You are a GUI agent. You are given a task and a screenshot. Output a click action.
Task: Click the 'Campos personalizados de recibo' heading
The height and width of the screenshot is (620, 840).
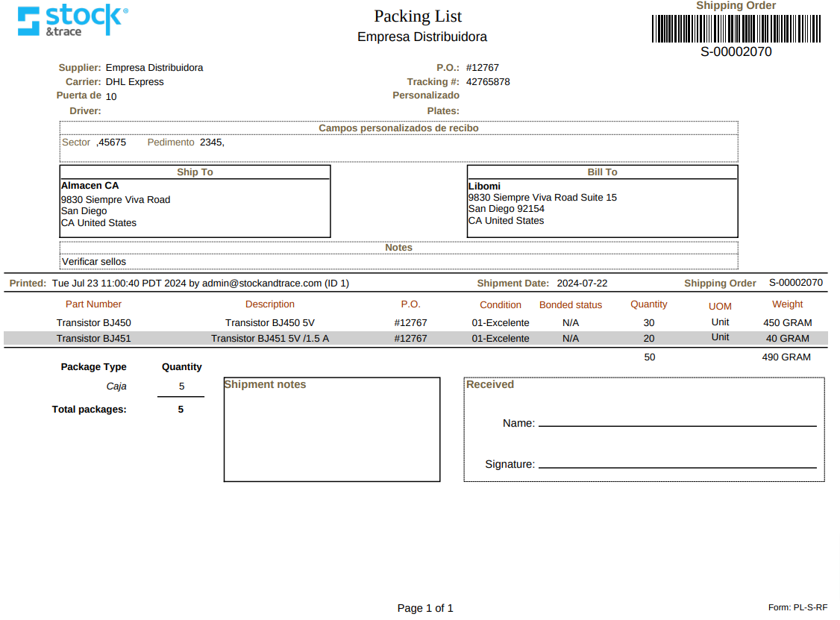coord(398,128)
